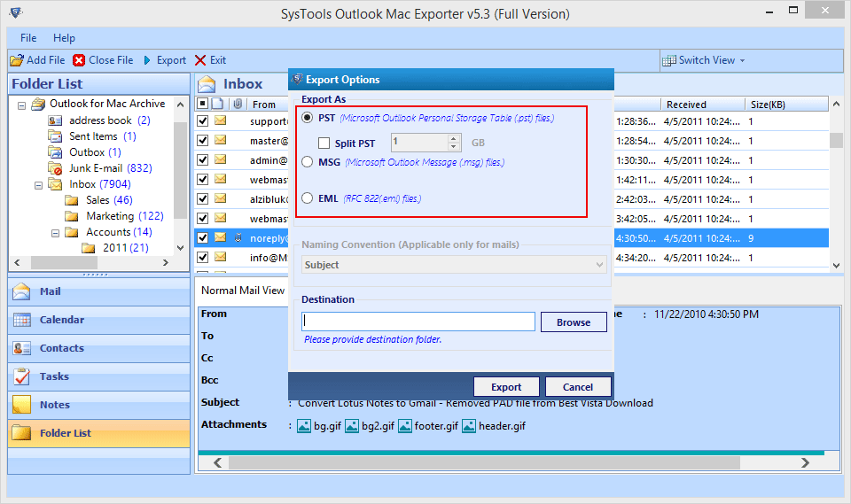The image size is (851, 504).
Task: Enable the Split PST checkbox
Action: coord(324,143)
